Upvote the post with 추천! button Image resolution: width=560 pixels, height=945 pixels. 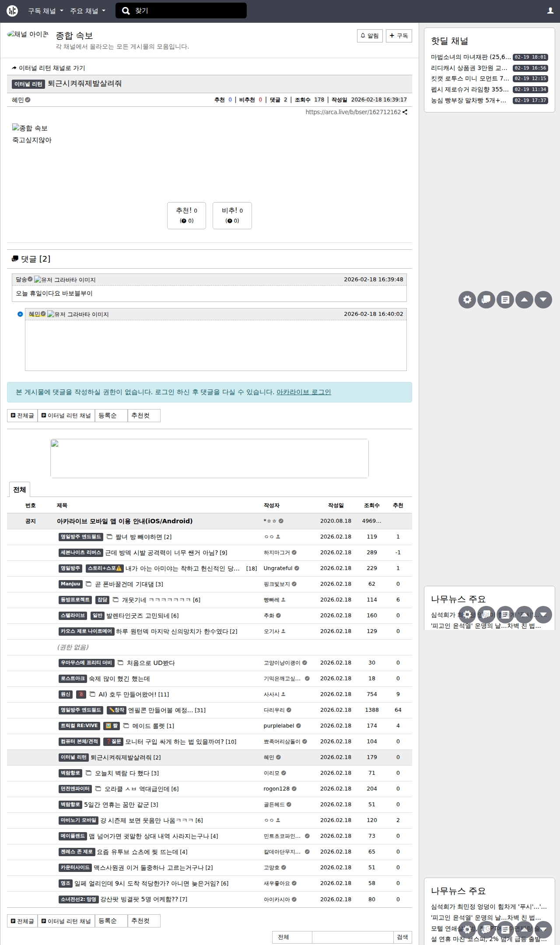tap(186, 215)
